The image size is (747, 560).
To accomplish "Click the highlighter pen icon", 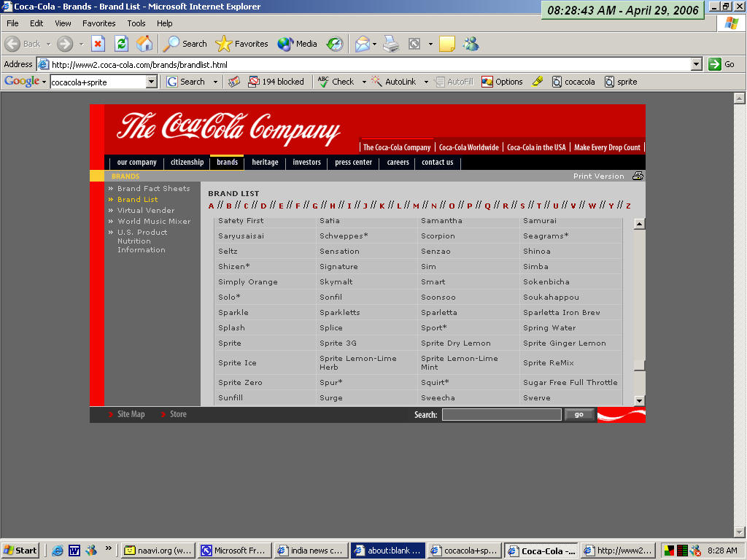I will pyautogui.click(x=538, y=82).
